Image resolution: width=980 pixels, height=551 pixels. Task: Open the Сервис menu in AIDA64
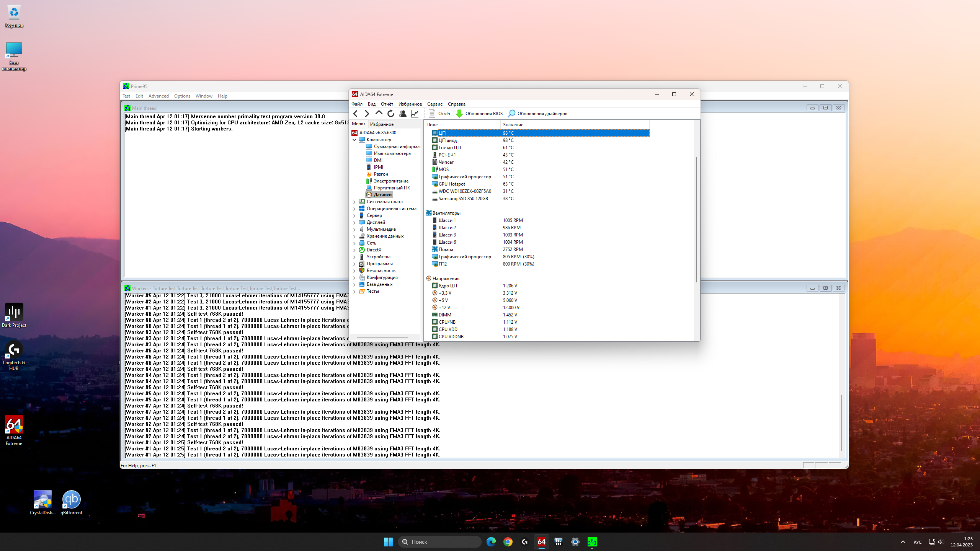(x=434, y=104)
